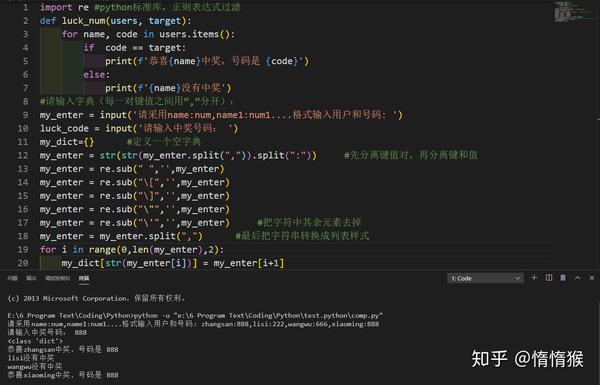
Task: Kill the terminal with the trash icon
Action: tap(563, 278)
